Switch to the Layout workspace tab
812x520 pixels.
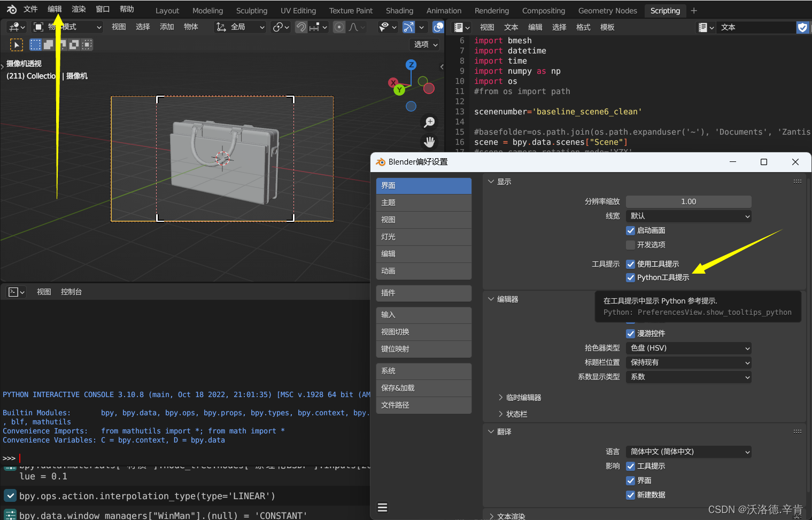(x=167, y=10)
